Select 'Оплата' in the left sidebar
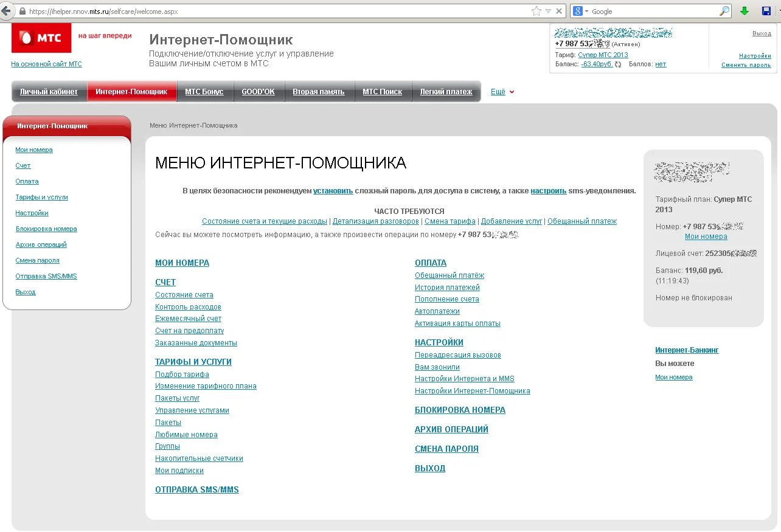This screenshot has height=532, width=781. [x=27, y=181]
